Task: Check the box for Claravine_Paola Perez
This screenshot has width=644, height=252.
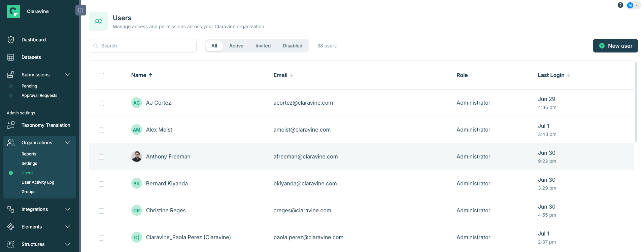Action: (x=101, y=238)
